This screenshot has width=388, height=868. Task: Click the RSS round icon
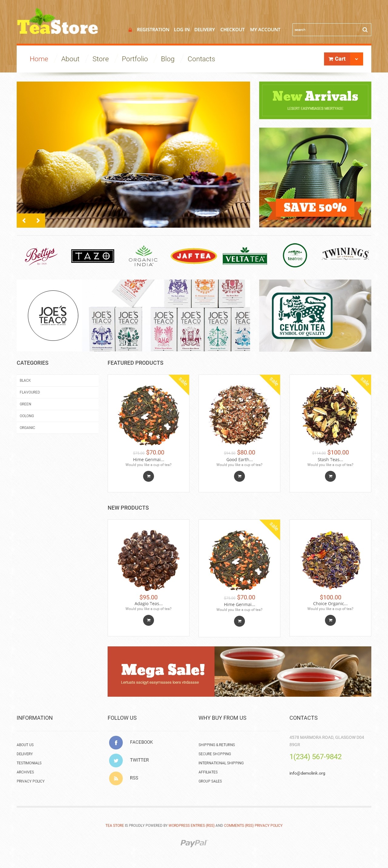click(x=116, y=778)
